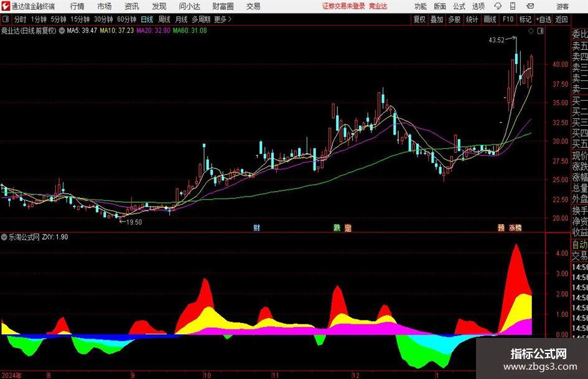Click month 12 on the time axis
Viewport: 588px width, 379px height.
355,375
